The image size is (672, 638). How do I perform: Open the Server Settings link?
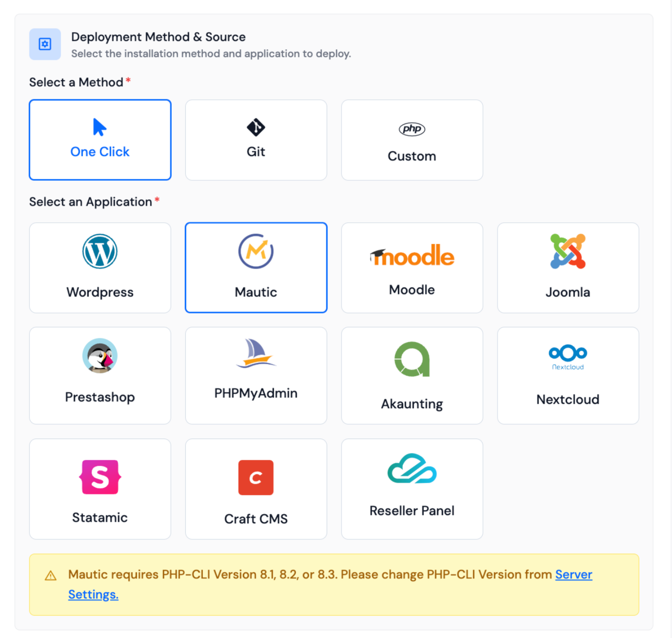tap(573, 574)
